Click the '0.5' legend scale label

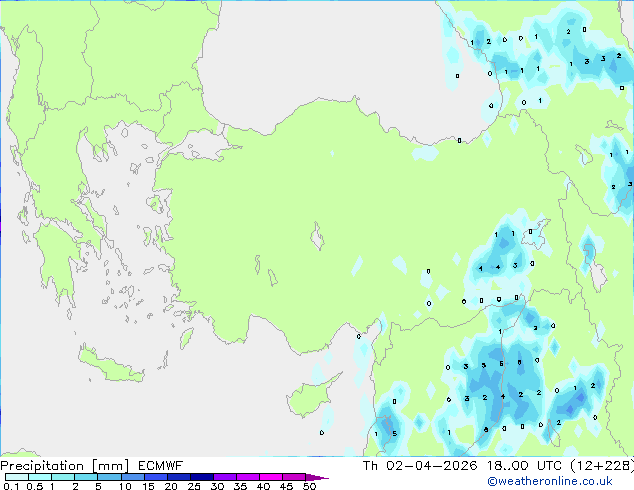34,486
